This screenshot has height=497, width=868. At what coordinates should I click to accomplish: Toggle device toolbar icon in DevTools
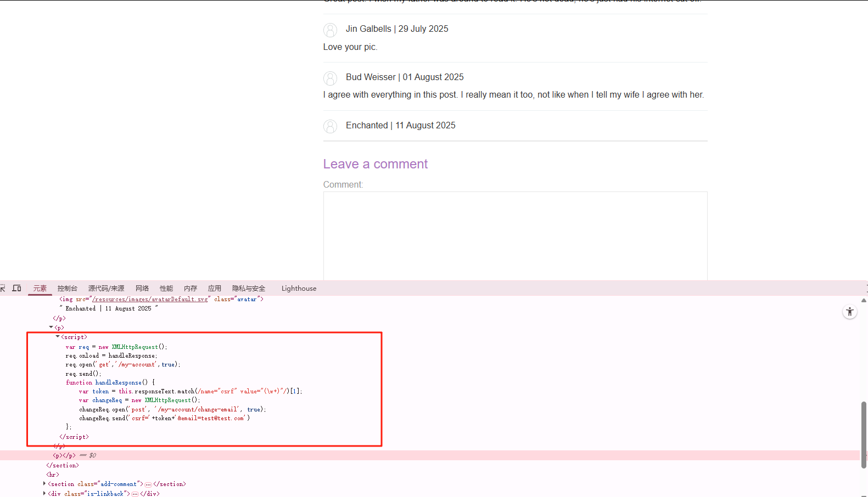click(x=17, y=288)
